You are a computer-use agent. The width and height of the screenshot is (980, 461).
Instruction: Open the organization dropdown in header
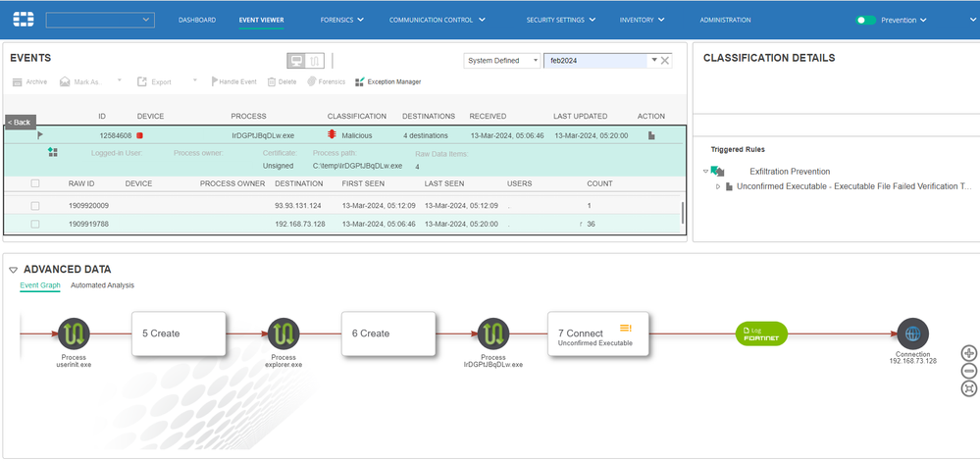(x=100, y=20)
